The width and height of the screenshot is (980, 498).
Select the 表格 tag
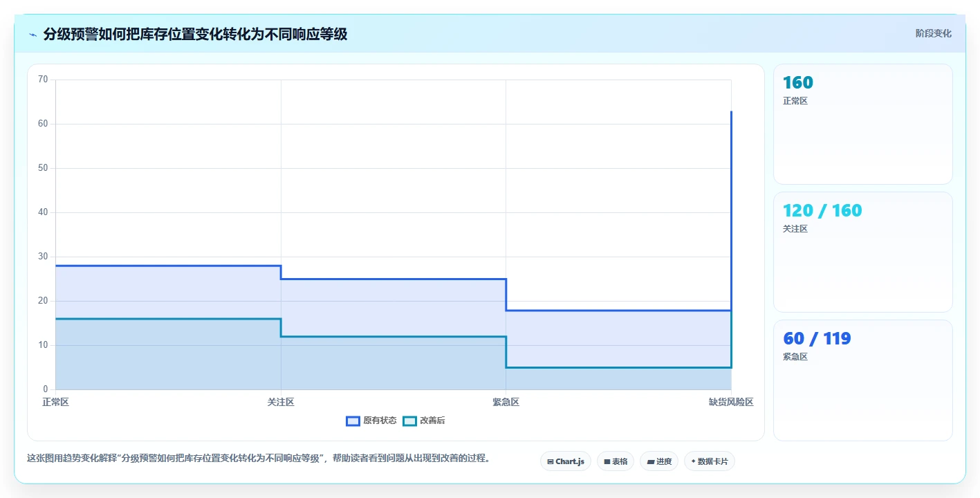(616, 461)
